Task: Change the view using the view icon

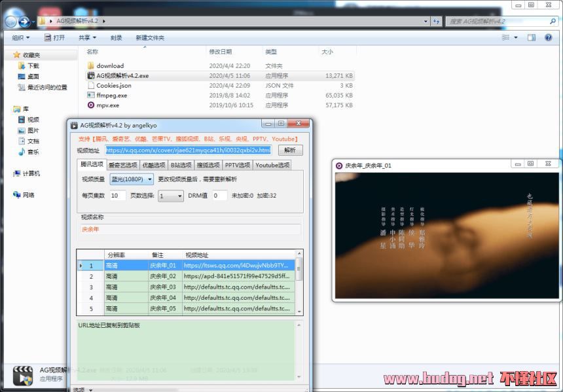Action: [x=505, y=37]
